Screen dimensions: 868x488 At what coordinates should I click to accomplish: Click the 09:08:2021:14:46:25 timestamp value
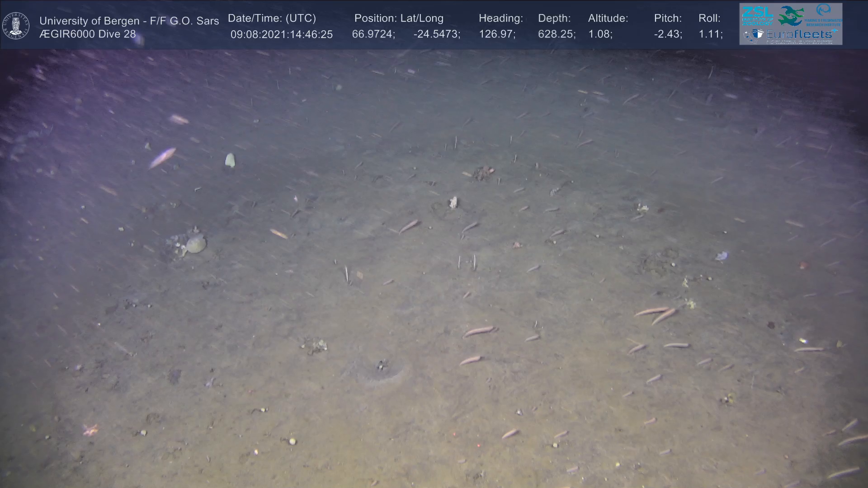(x=281, y=34)
